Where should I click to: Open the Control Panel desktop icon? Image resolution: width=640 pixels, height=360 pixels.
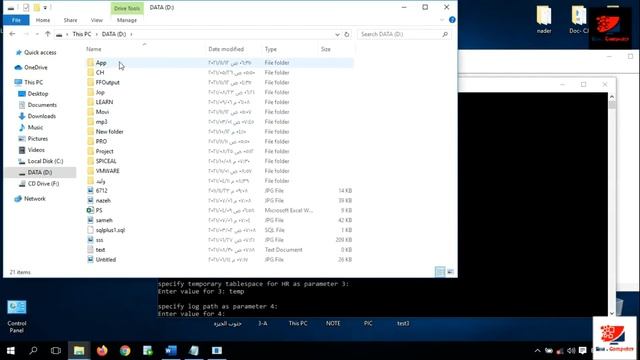17,316
